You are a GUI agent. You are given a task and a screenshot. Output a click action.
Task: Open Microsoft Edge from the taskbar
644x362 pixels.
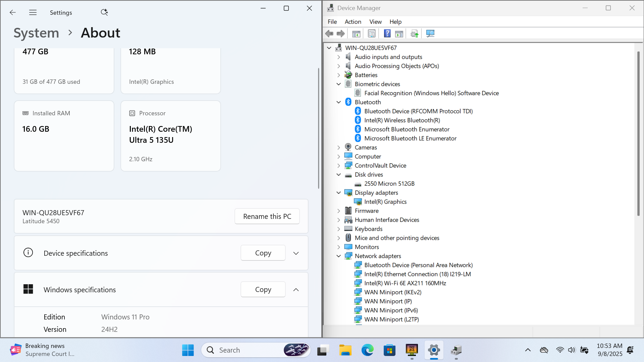[x=367, y=350]
